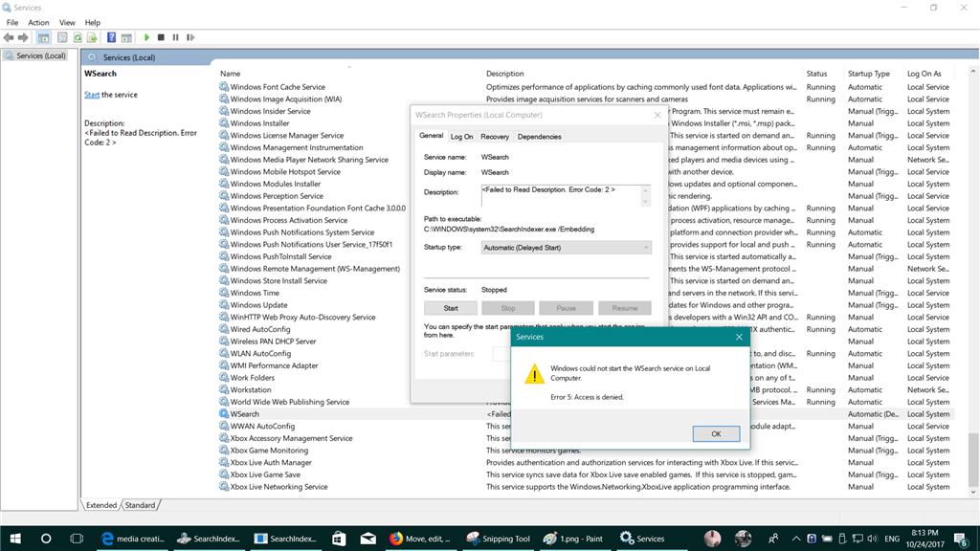Close the WSearch Properties dialog
The height and width of the screenshot is (551, 980).
point(657,115)
